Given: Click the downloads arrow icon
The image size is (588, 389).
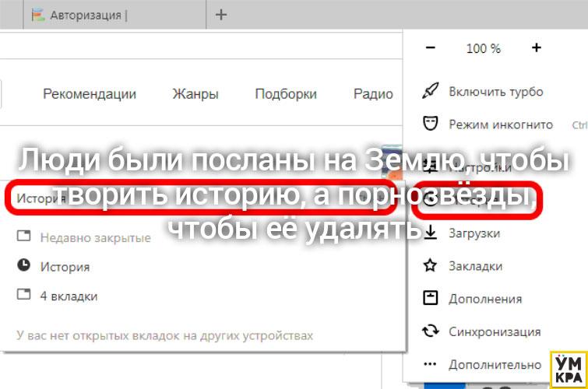Looking at the screenshot, I should (x=430, y=232).
